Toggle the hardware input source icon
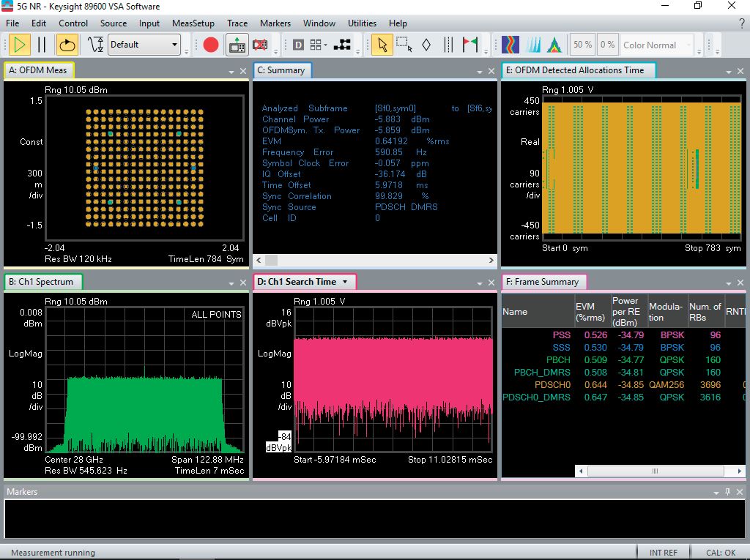Viewport: 750px width, 560px height. pos(237,45)
